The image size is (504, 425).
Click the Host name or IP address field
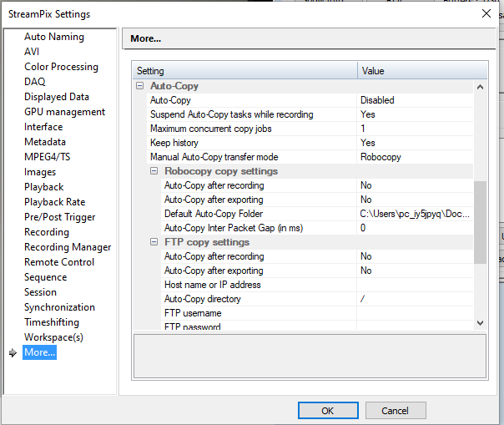(x=413, y=285)
